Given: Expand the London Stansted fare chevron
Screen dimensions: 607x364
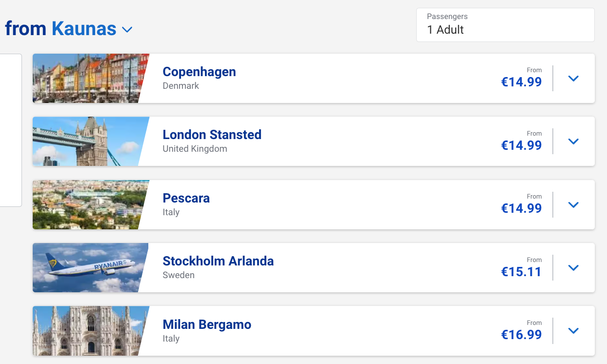Looking at the screenshot, I should click(x=573, y=142).
